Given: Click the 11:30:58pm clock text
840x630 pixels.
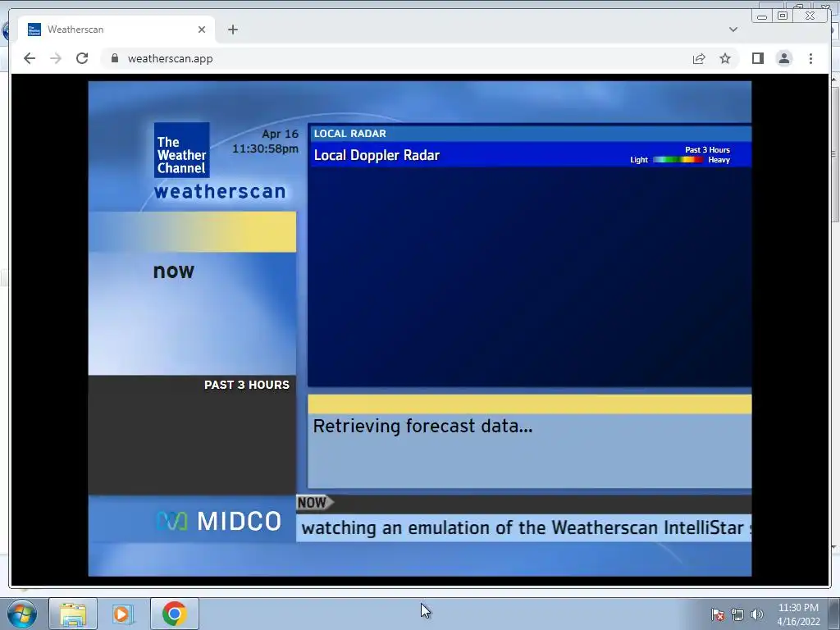Looking at the screenshot, I should [265, 149].
